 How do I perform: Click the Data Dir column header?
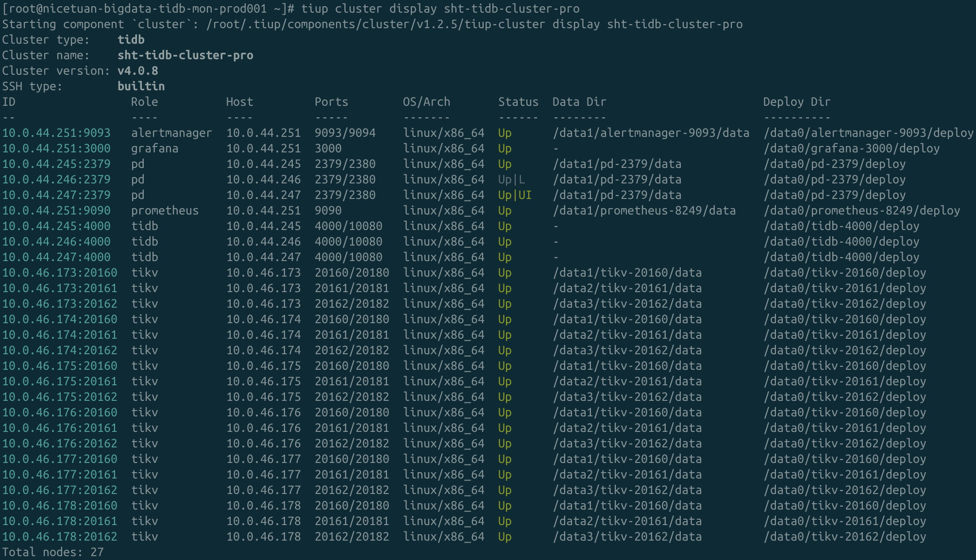pyautogui.click(x=579, y=102)
